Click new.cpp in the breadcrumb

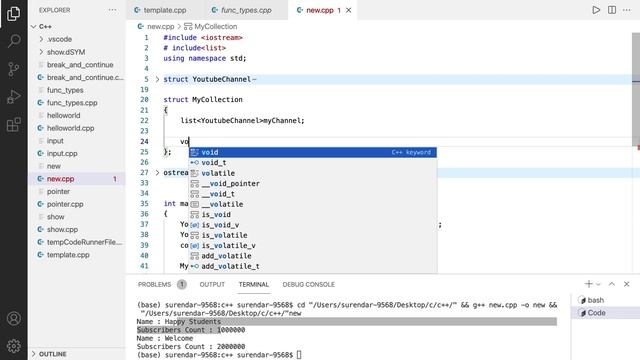tap(160, 27)
